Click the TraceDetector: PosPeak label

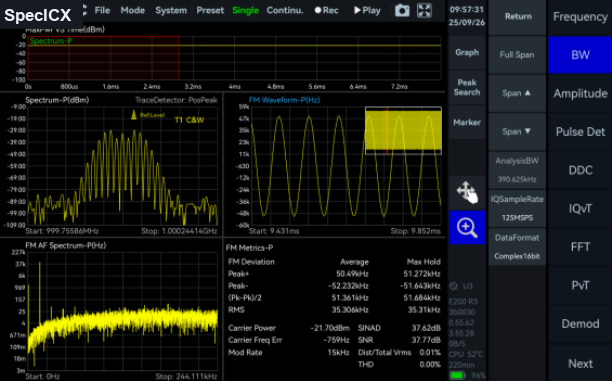(176, 100)
